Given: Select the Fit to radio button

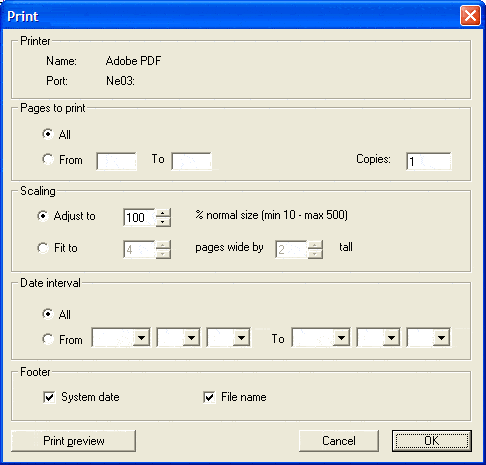Looking at the screenshot, I should click(x=43, y=248).
